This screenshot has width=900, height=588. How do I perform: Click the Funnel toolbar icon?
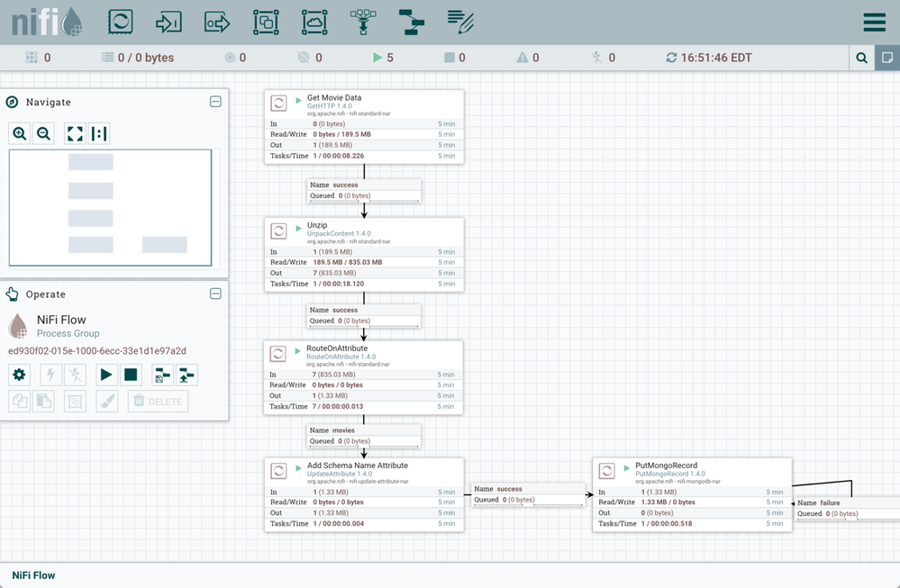[363, 23]
